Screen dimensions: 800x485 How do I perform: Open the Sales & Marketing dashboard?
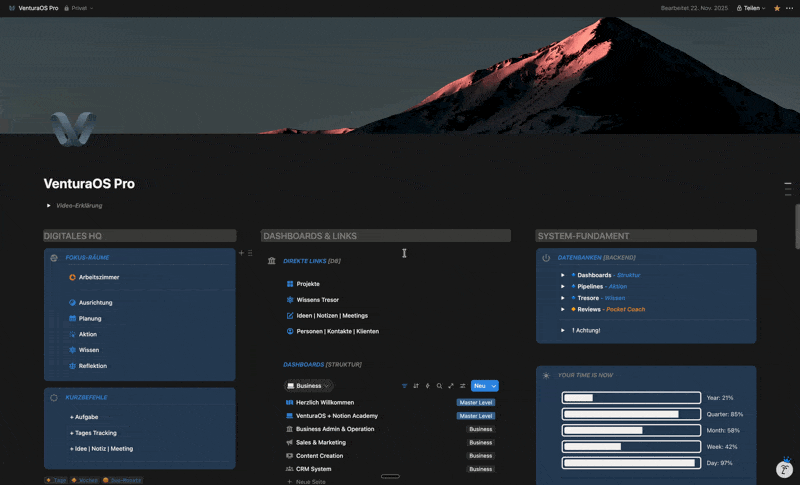click(x=320, y=442)
